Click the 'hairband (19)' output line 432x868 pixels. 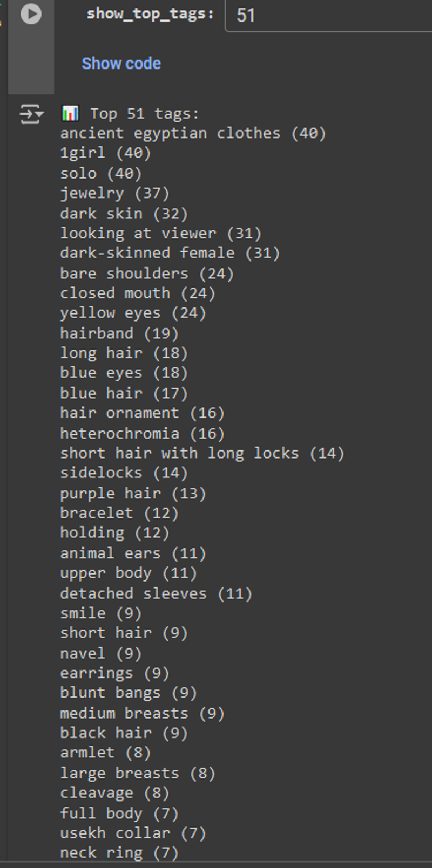[x=119, y=333]
